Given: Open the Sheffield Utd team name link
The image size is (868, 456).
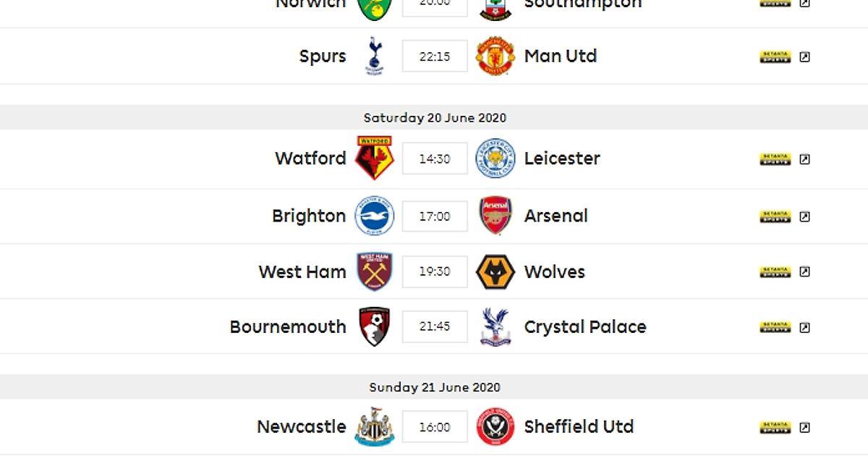Looking at the screenshot, I should (579, 426).
